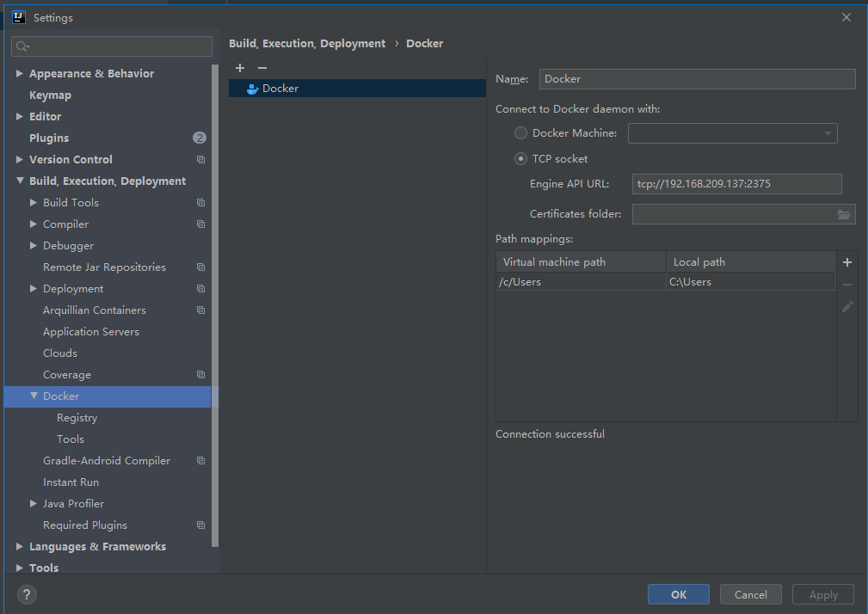Open Keymap settings page

tap(51, 95)
